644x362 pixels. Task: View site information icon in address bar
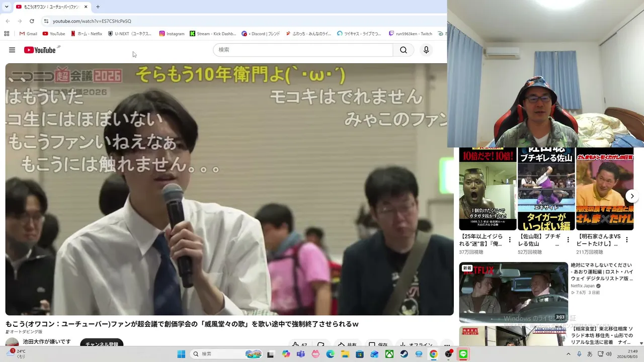46,21
